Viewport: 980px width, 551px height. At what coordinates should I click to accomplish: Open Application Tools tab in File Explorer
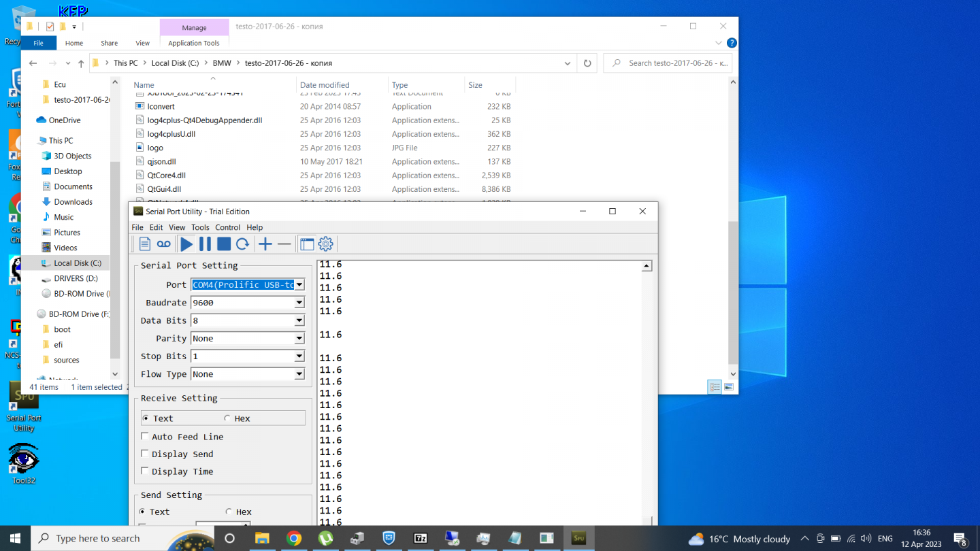(x=194, y=43)
